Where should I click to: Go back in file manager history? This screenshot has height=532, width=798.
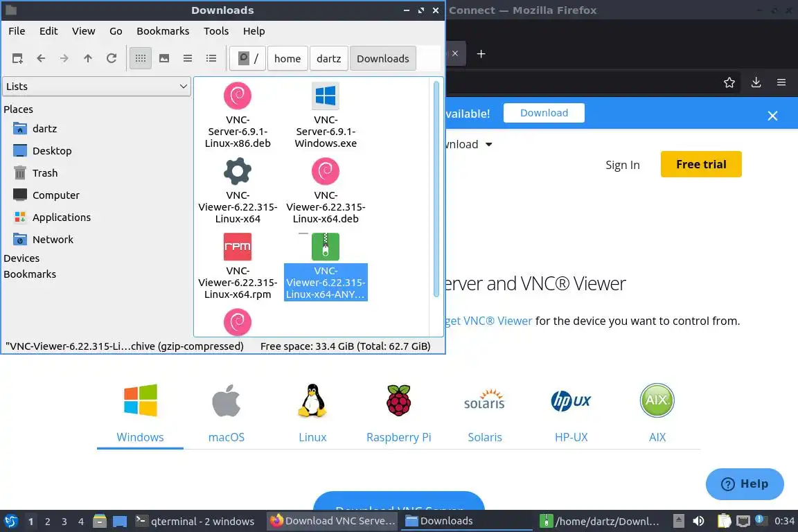[x=42, y=59]
